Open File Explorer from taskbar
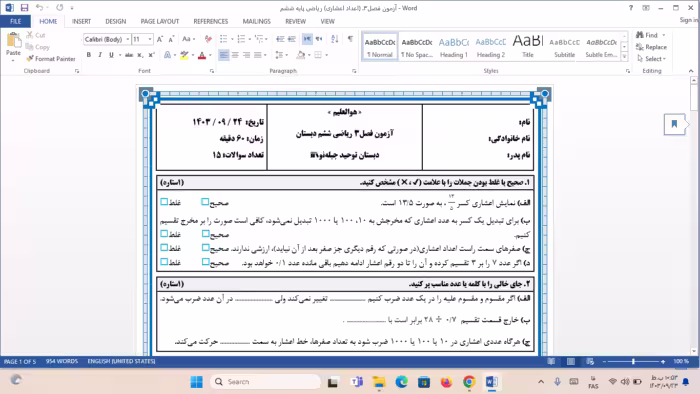The width and height of the screenshot is (700, 394). point(379,382)
